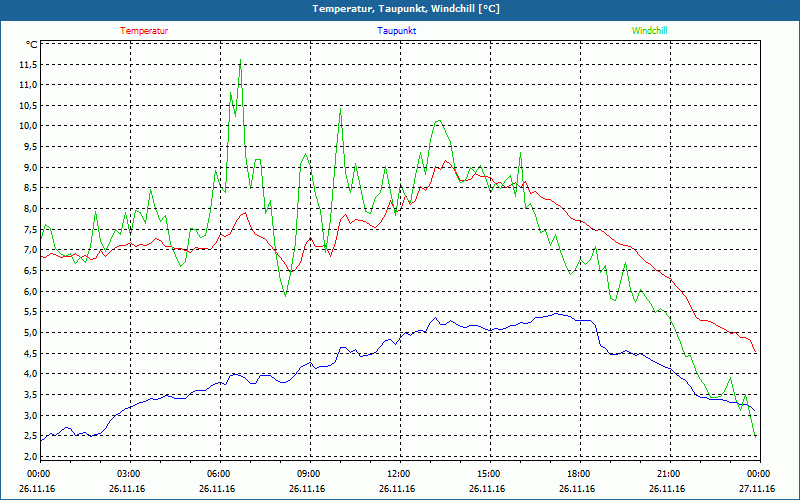800x500 pixels.
Task: Click the green Windchill legend label
Action: tap(650, 31)
